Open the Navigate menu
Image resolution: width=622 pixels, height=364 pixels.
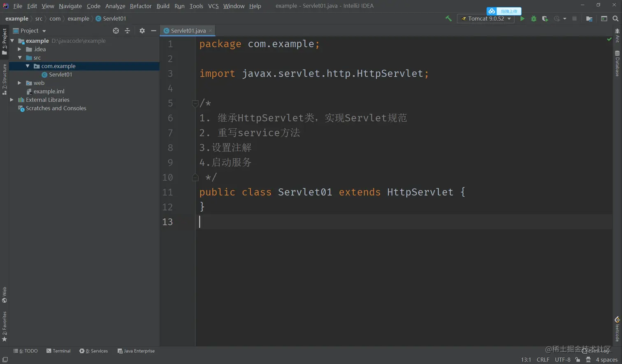coord(70,6)
